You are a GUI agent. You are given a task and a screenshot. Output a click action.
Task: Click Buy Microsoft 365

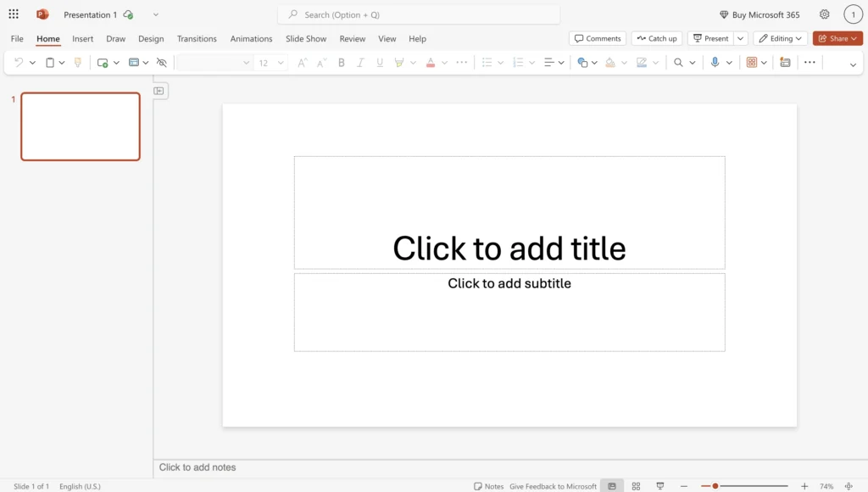759,15
